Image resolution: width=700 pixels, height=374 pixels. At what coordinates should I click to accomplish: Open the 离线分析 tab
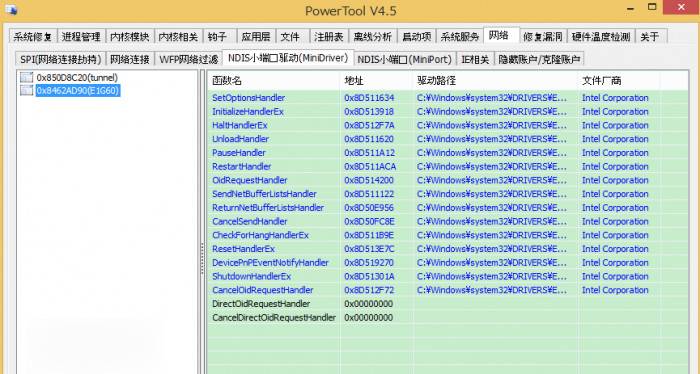373,37
